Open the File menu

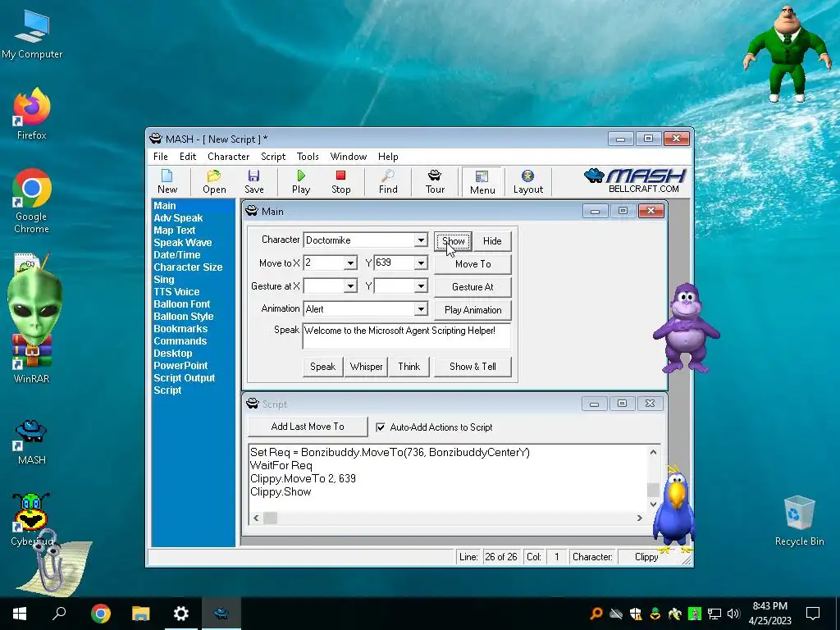click(160, 157)
